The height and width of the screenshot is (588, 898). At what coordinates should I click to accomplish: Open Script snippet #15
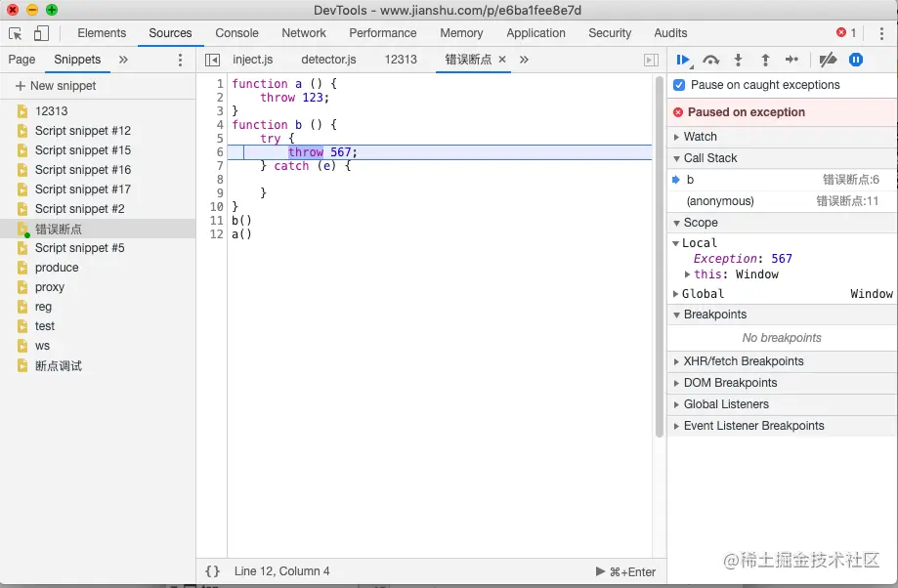coord(98,150)
